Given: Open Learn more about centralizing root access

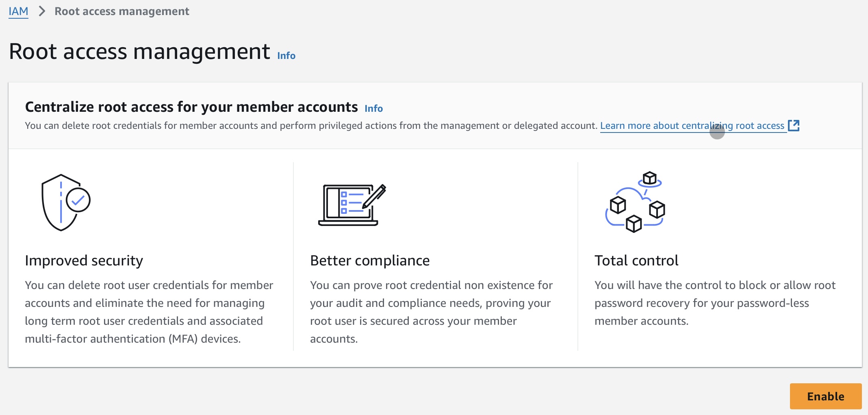Looking at the screenshot, I should click(692, 126).
